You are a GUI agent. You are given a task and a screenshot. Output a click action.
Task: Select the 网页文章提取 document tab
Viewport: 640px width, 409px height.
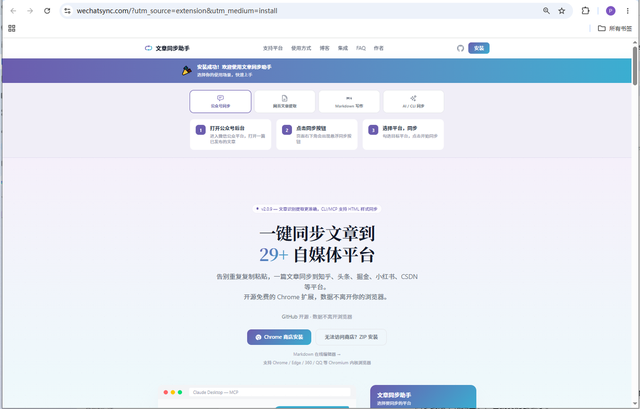[x=284, y=101]
